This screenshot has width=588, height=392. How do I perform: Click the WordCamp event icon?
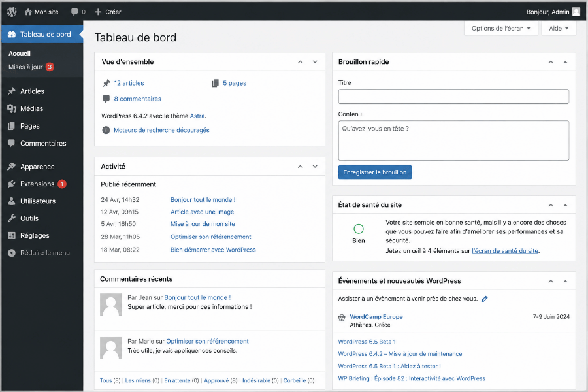click(342, 318)
